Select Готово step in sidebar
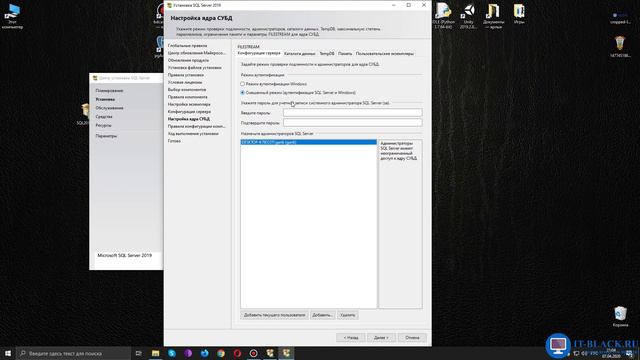 click(174, 141)
